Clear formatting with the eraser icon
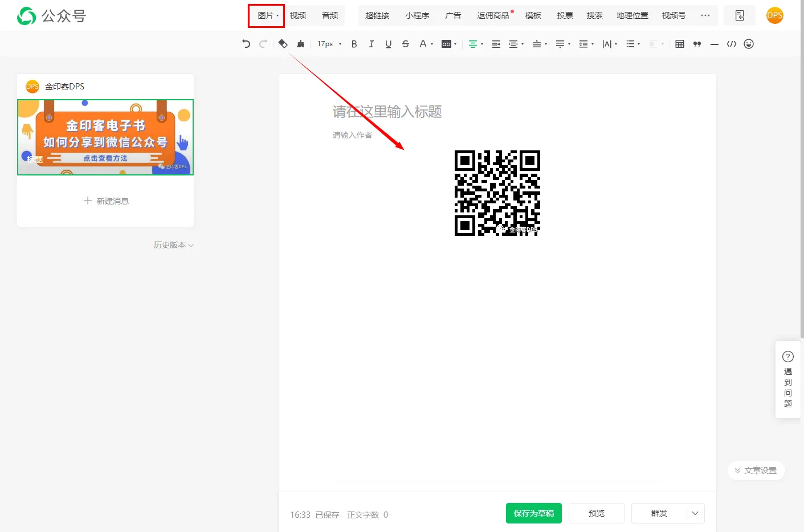This screenshot has height=532, width=804. click(x=283, y=44)
